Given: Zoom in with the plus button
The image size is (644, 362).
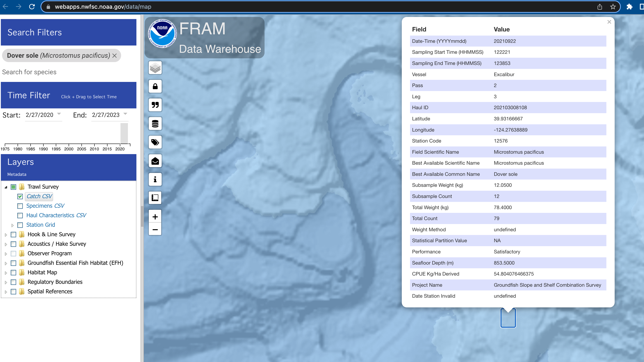Looking at the screenshot, I should click(155, 217).
